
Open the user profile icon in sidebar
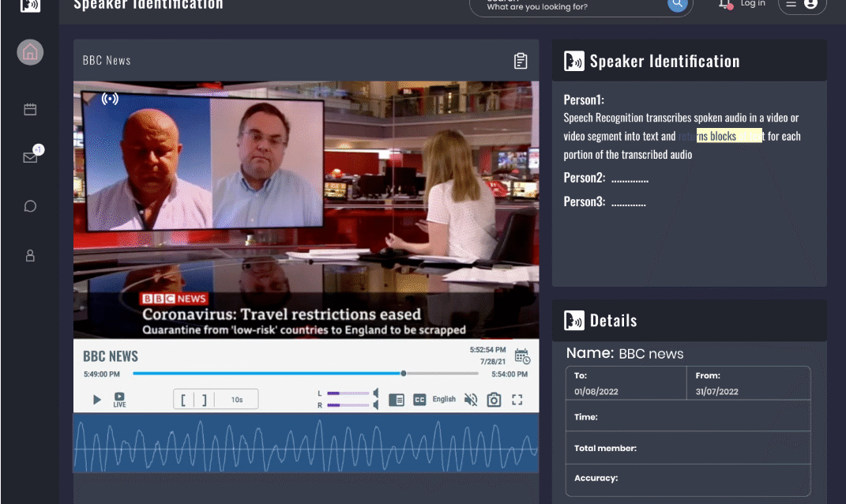click(30, 255)
